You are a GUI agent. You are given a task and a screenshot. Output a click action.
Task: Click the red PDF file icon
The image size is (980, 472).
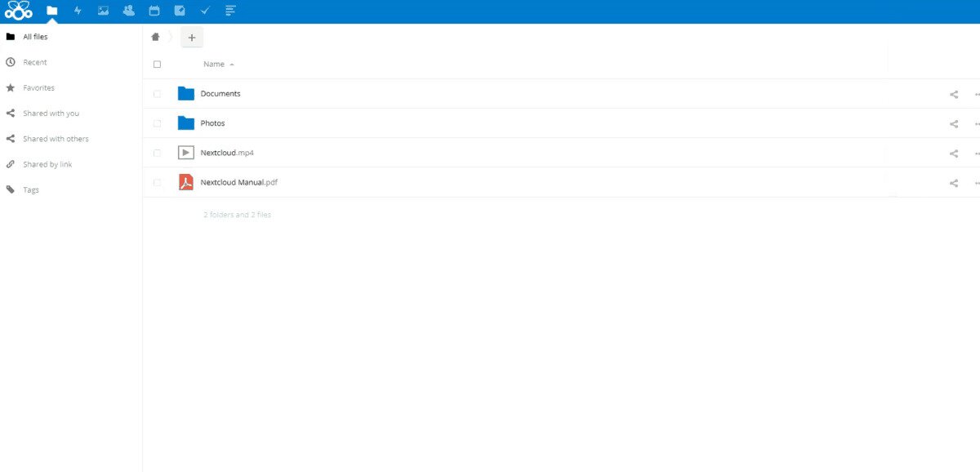pyautogui.click(x=186, y=182)
